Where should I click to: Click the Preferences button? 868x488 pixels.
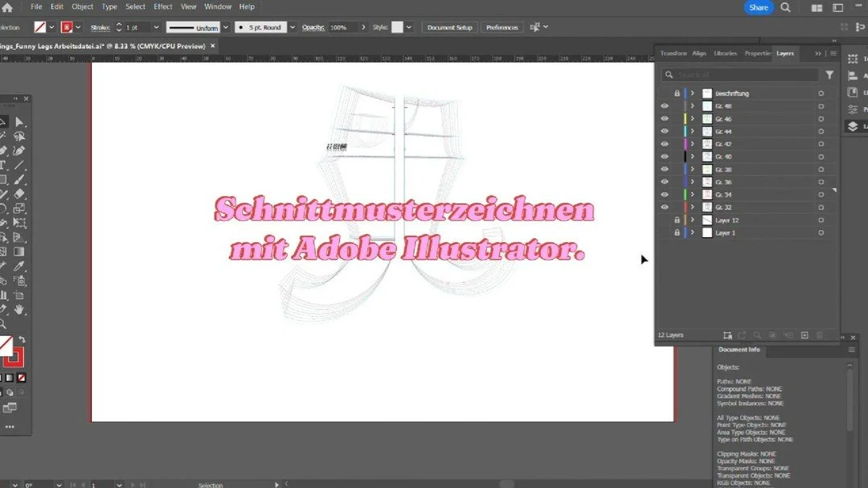(x=502, y=27)
